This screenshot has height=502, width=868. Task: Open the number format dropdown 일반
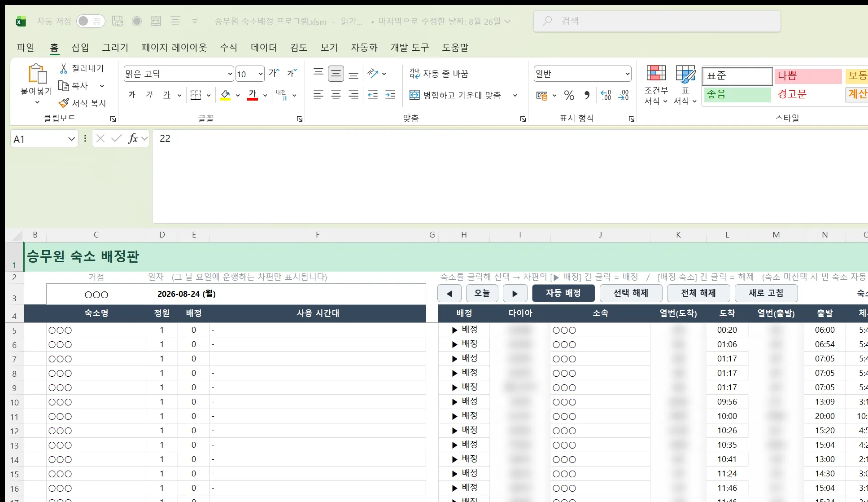(x=628, y=74)
